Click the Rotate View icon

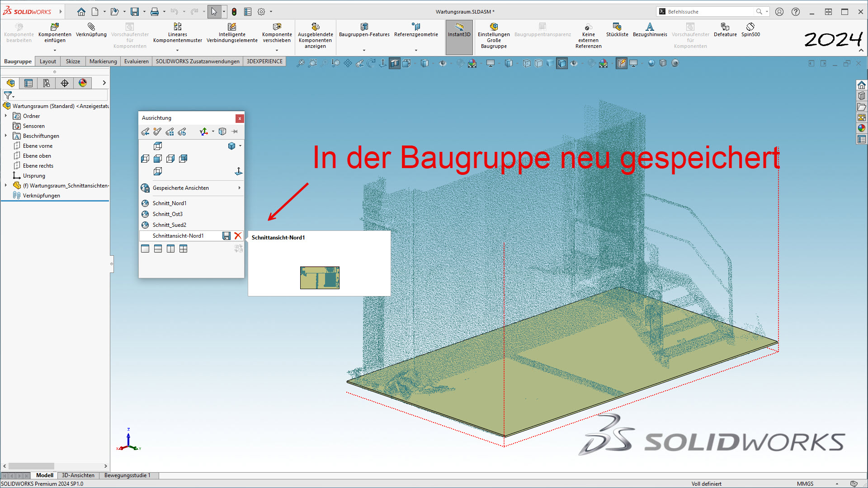pos(371,63)
